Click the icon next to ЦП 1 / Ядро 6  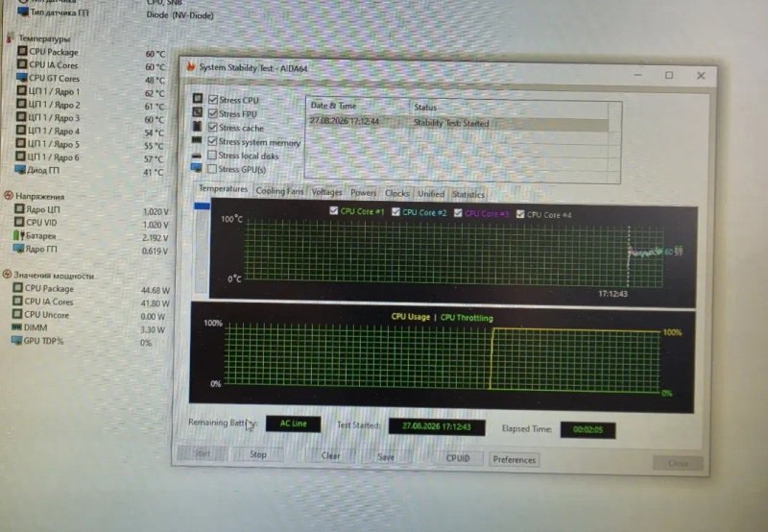point(20,157)
